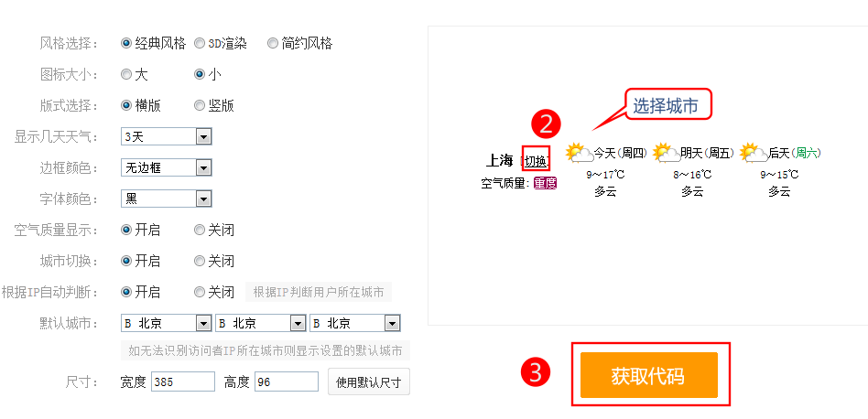Image resolution: width=868 pixels, height=419 pixels.
Task: Click the red number 2 step marker
Action: pyautogui.click(x=547, y=124)
